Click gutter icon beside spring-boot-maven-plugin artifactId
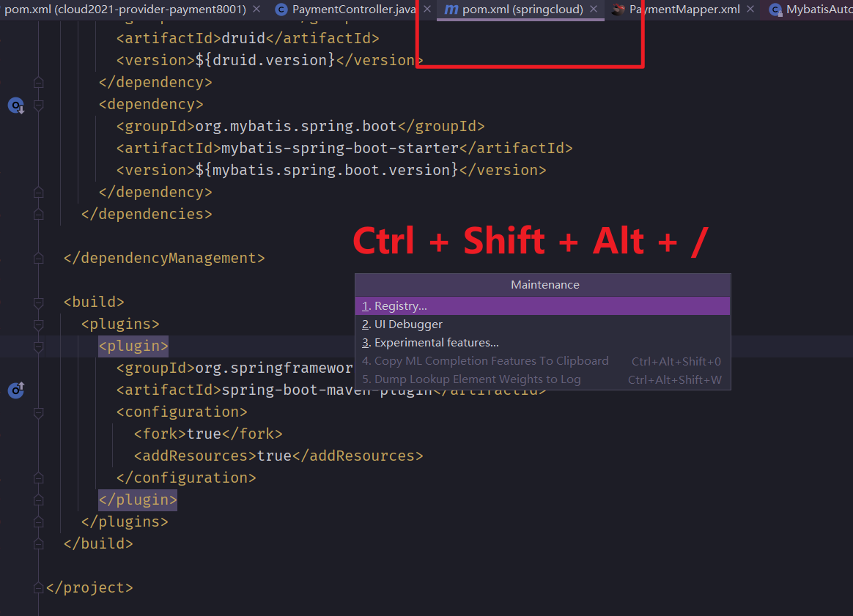 pos(16,390)
